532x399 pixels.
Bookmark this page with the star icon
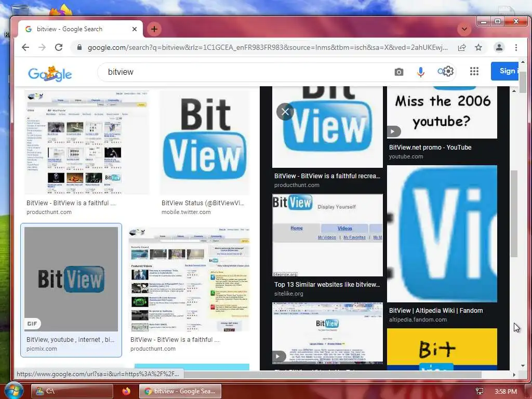pos(478,47)
